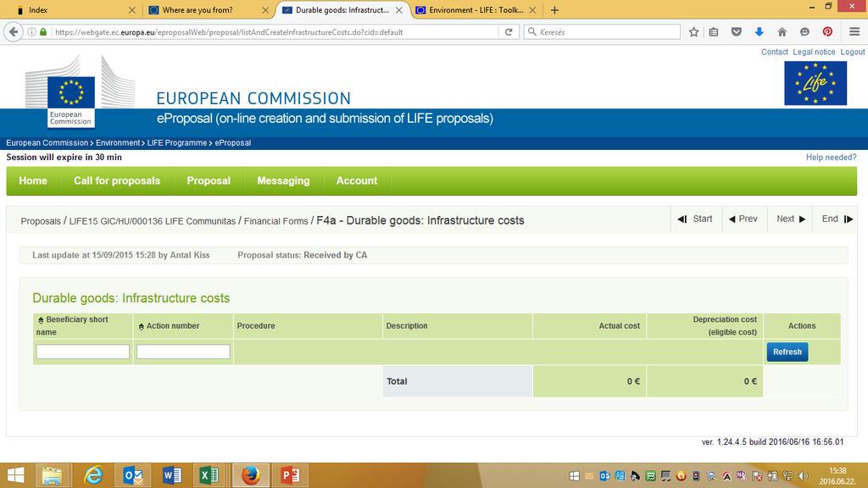Switch to Environment - LIFE Toolkit tab

[476, 10]
